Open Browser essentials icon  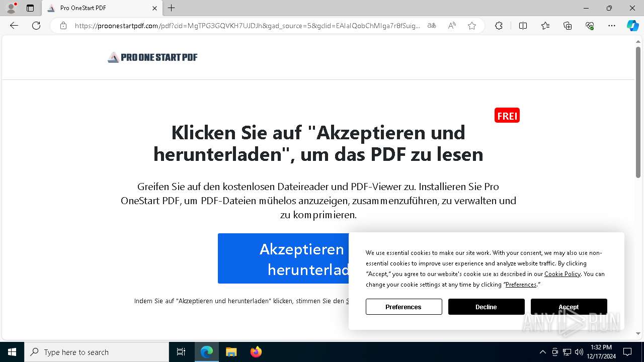tap(590, 26)
